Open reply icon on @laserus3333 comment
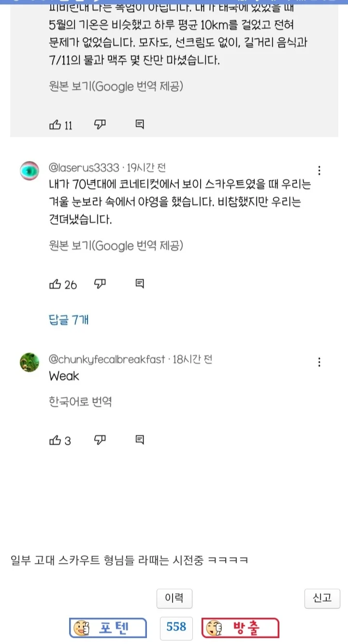This screenshot has width=348, height=644. [x=139, y=284]
